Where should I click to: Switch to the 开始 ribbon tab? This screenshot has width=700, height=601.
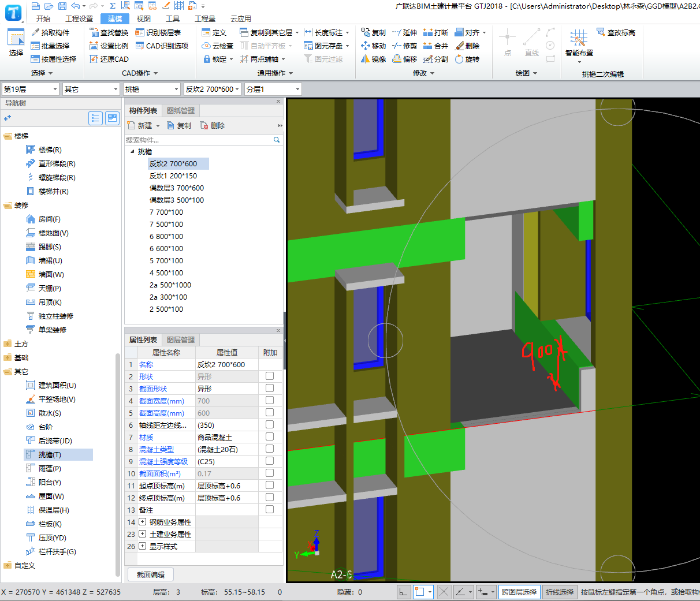[43, 19]
